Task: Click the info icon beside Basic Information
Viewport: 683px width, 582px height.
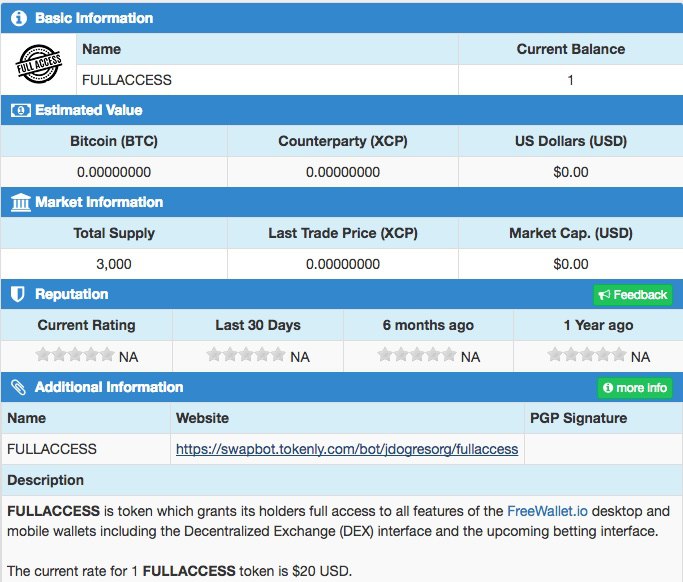Action: click(19, 18)
